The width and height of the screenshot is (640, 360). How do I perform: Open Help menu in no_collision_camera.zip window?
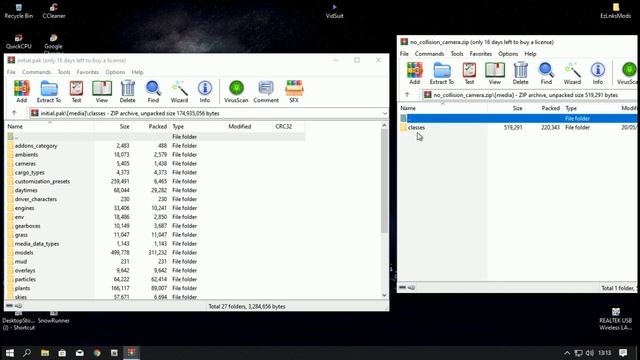pyautogui.click(x=530, y=53)
